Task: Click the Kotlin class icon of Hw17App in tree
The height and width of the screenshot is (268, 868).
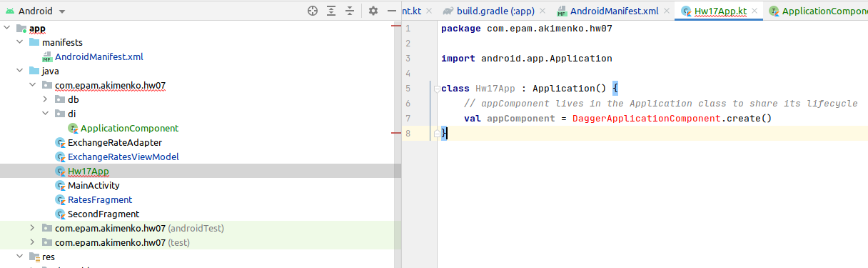Action: pos(60,171)
